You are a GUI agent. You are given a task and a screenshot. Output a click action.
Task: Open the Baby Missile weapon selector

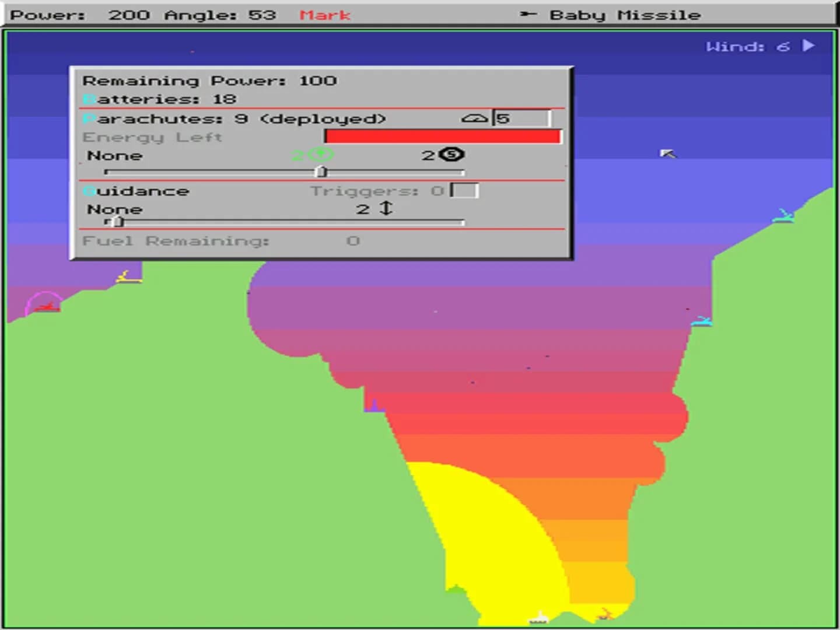pos(624,15)
